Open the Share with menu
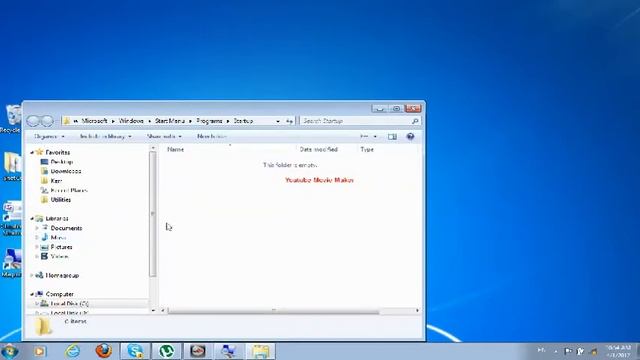 (x=164, y=136)
